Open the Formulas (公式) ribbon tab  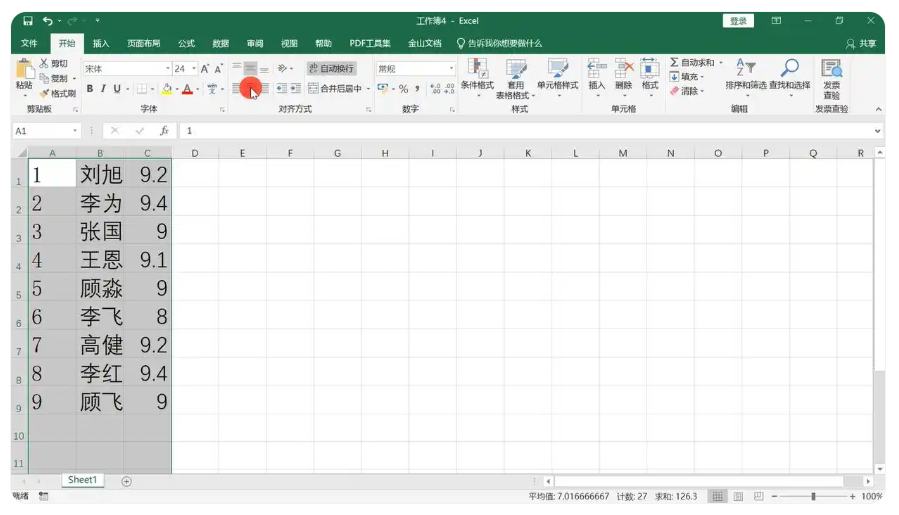click(x=186, y=43)
